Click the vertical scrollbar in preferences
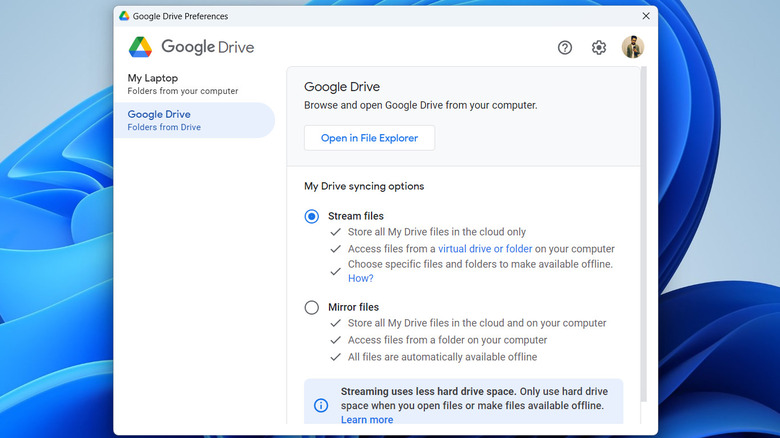Viewport: 780px width, 438px height. [x=643, y=240]
